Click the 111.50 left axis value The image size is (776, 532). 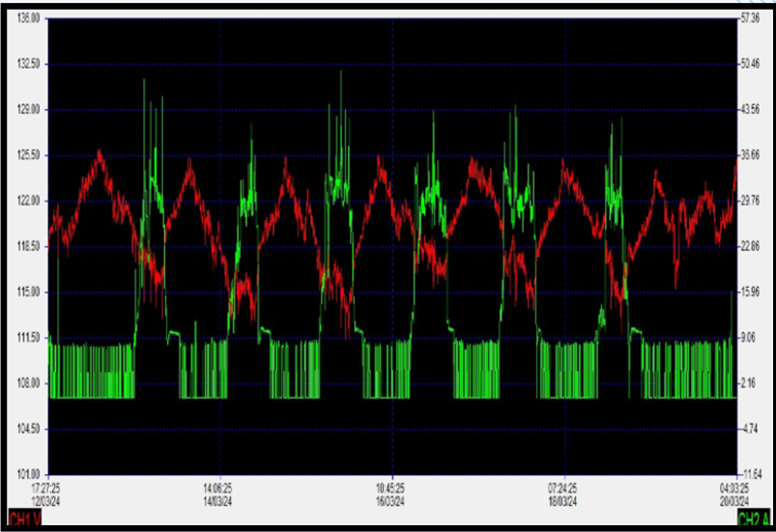(x=30, y=337)
